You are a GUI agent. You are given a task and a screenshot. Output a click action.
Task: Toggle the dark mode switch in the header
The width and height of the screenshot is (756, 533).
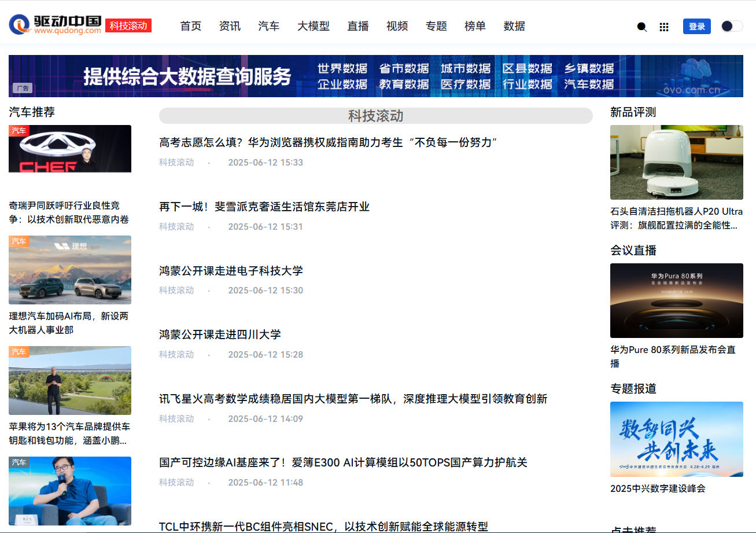[731, 26]
